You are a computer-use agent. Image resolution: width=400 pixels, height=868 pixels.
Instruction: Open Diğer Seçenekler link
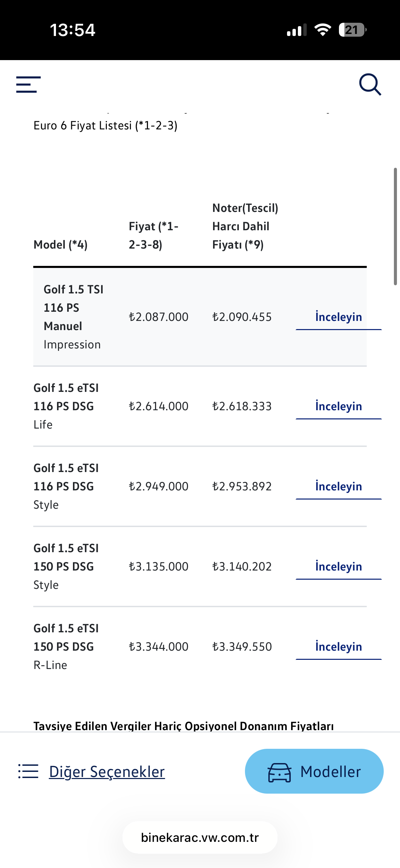(x=107, y=772)
